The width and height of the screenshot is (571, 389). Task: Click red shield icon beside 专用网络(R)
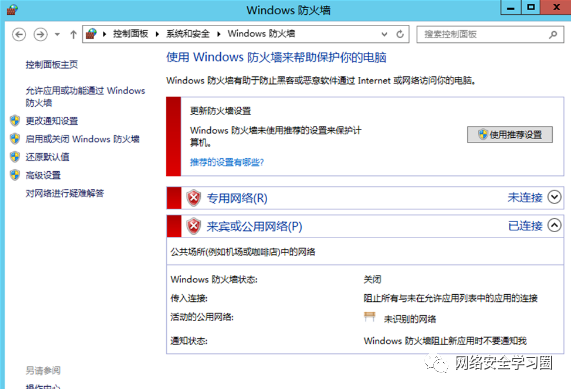click(x=194, y=198)
